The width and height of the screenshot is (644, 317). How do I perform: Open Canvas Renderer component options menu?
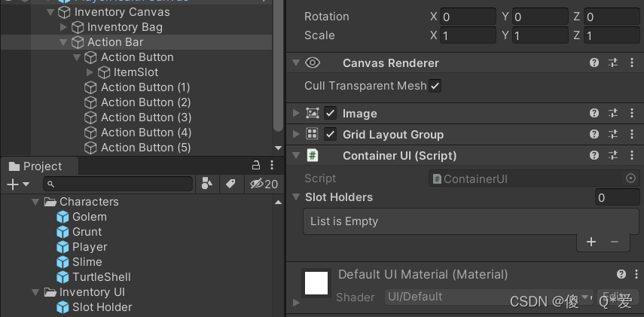(632, 62)
